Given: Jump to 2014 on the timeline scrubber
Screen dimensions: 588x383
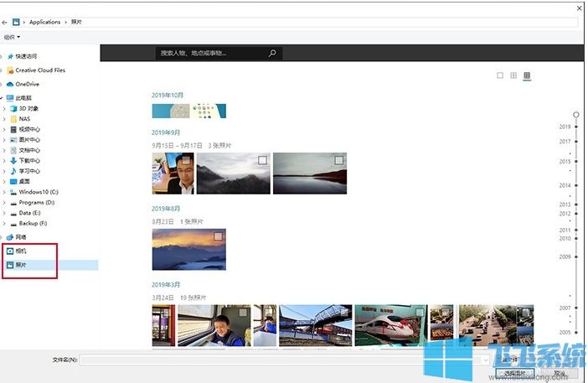Looking at the screenshot, I should [565, 185].
